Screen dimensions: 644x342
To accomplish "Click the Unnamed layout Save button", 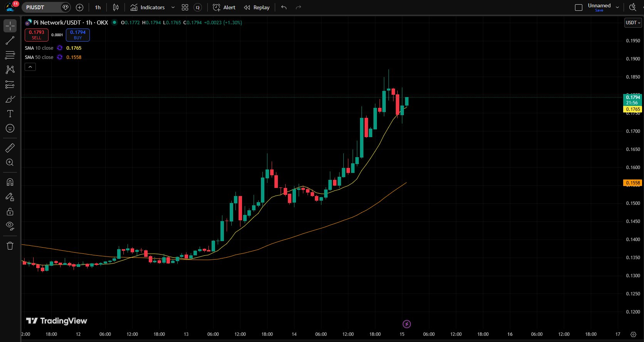I will pos(599,10).
